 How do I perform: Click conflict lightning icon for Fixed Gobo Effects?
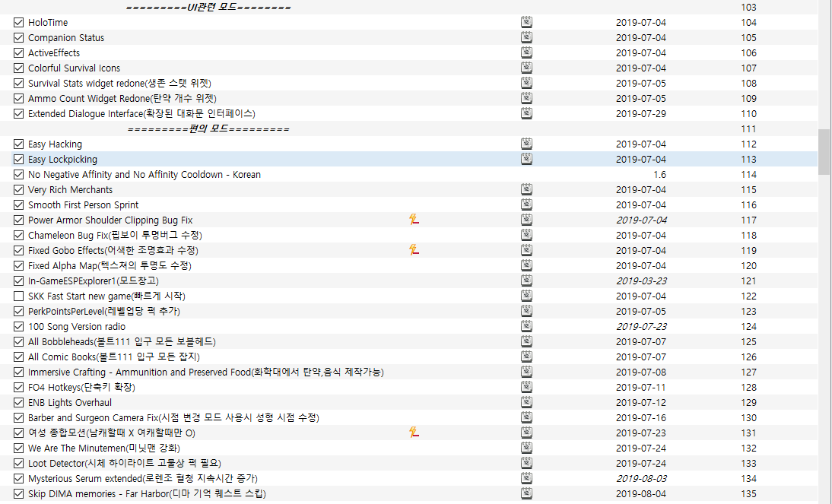(x=414, y=250)
